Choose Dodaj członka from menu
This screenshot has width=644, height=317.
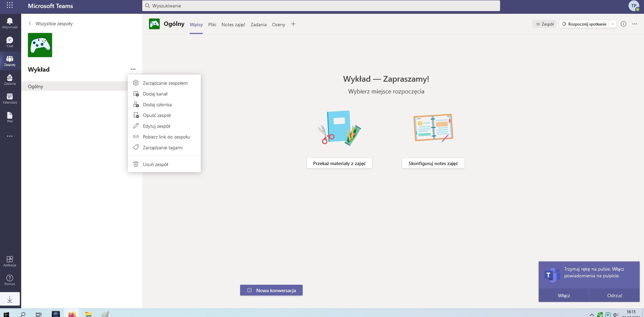click(164, 105)
